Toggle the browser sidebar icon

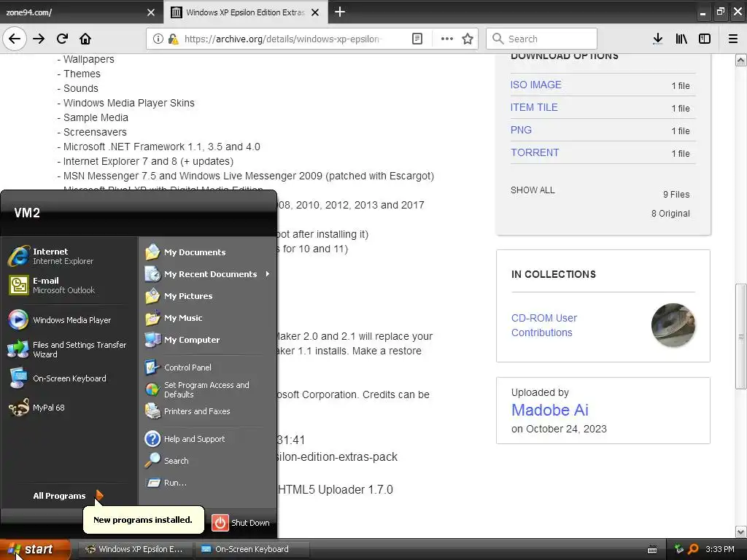tap(705, 39)
